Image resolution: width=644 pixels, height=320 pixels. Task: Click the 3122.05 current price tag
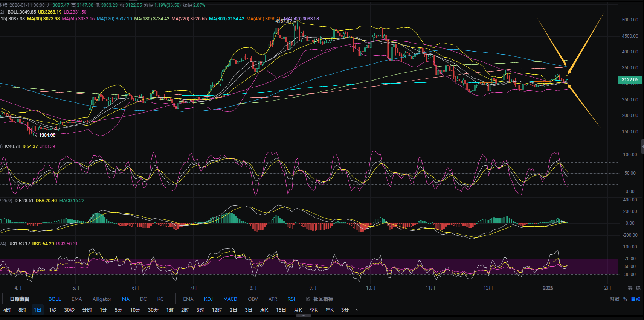pos(630,80)
